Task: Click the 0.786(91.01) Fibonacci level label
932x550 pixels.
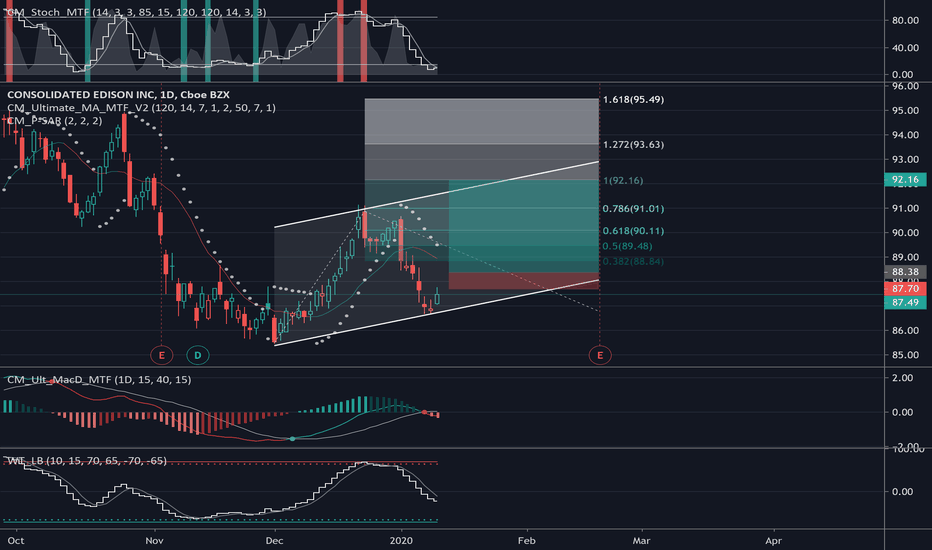Action: pos(633,209)
